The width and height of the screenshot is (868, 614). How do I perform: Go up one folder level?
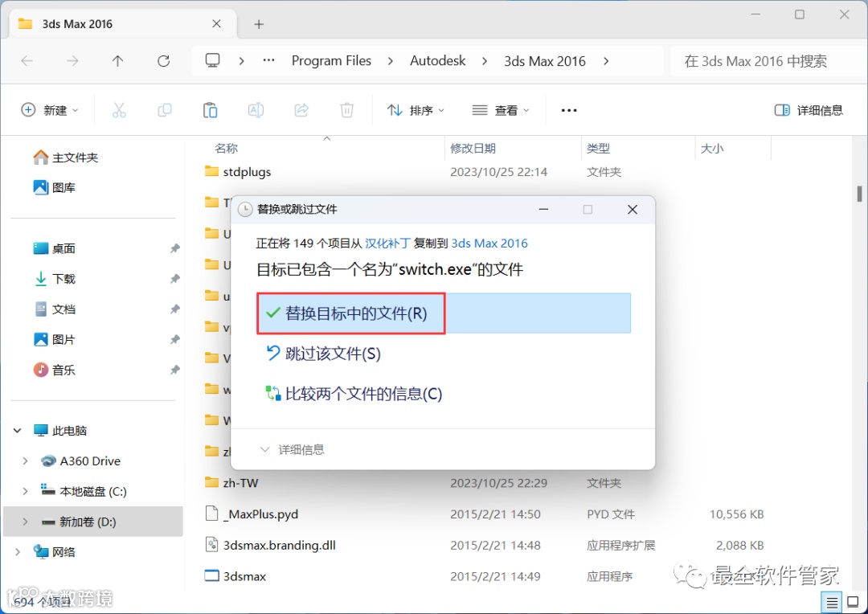[x=117, y=61]
